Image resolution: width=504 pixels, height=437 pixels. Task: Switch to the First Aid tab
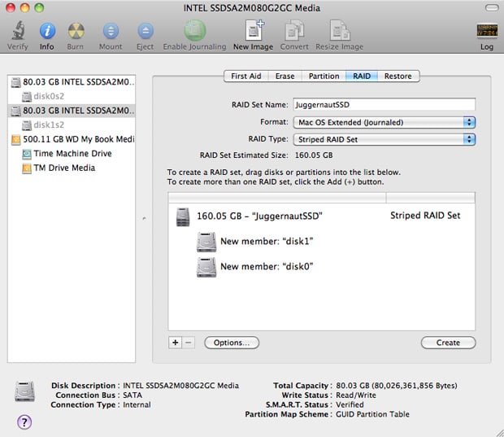pyautogui.click(x=246, y=76)
